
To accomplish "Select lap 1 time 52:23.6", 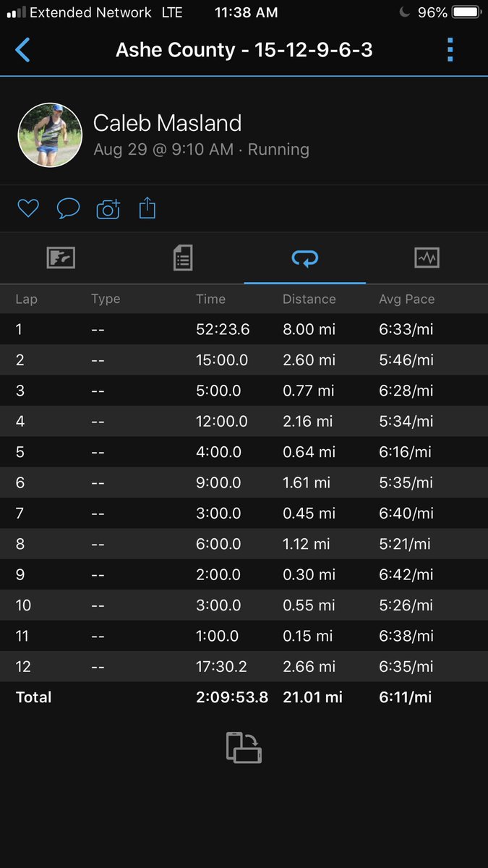I will [x=223, y=329].
